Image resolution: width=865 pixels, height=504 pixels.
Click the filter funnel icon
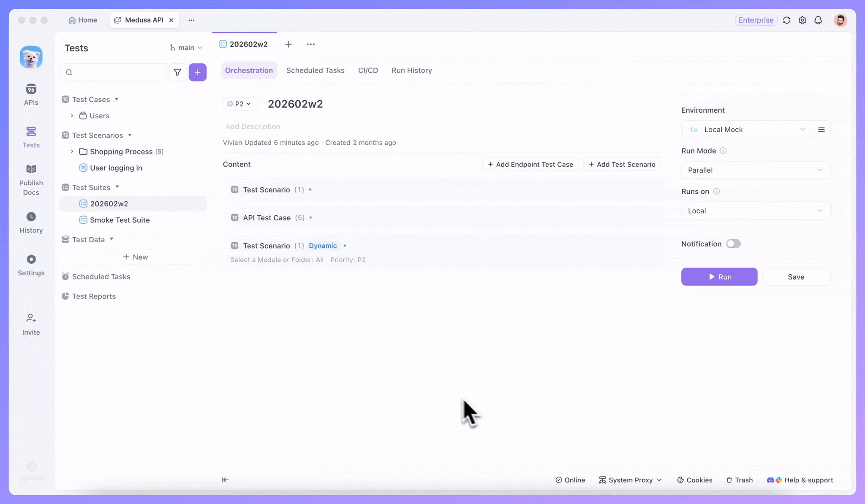pos(177,72)
